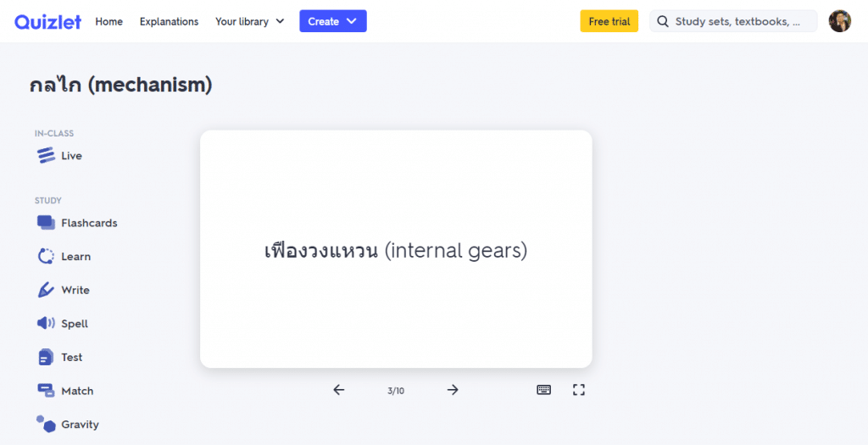
Task: Choose Test study mode label
Action: 72,357
